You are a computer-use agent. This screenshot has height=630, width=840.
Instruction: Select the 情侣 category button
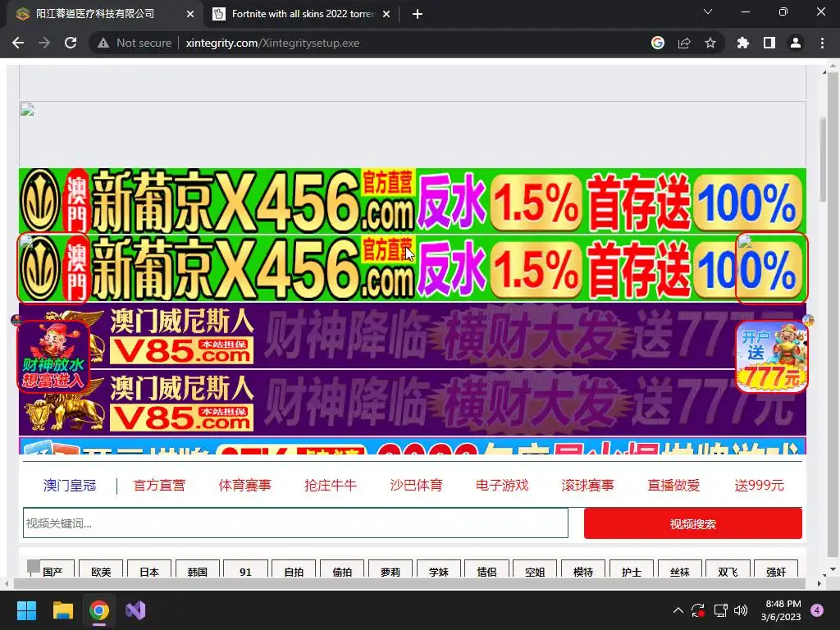[x=486, y=569]
